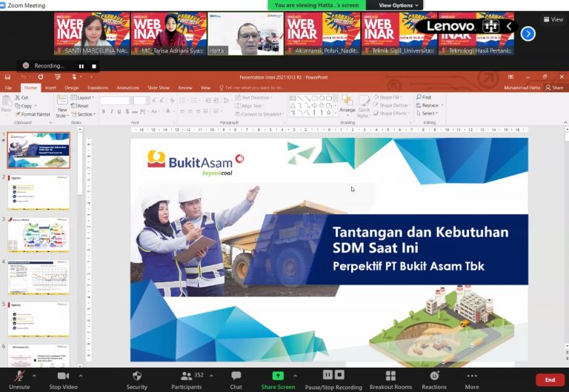The width and height of the screenshot is (569, 392).
Task: Open the Arrange dropdown
Action: pyautogui.click(x=347, y=104)
